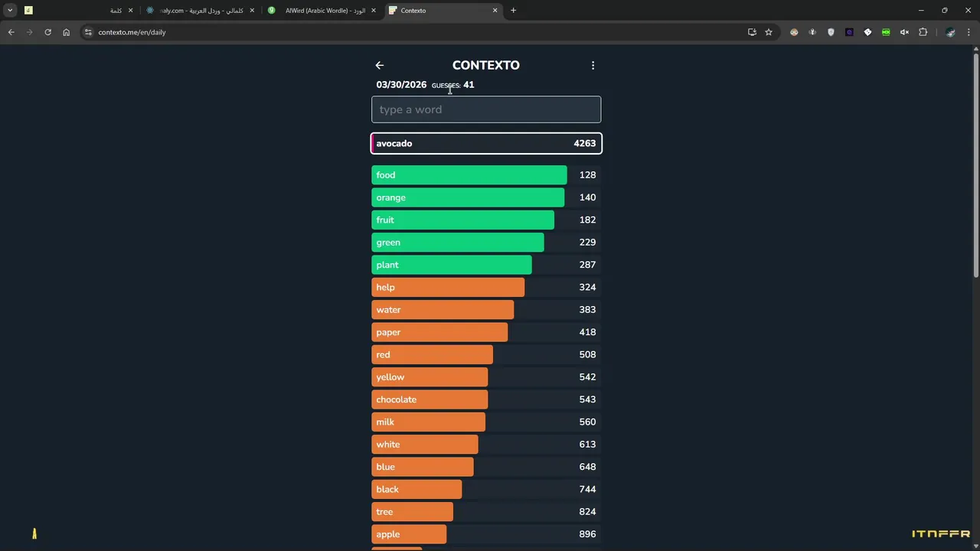Select the Contexto tab

coord(443,11)
